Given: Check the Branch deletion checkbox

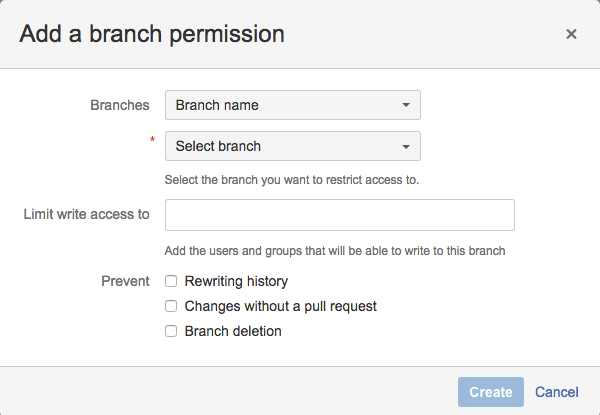Looking at the screenshot, I should click(172, 331).
